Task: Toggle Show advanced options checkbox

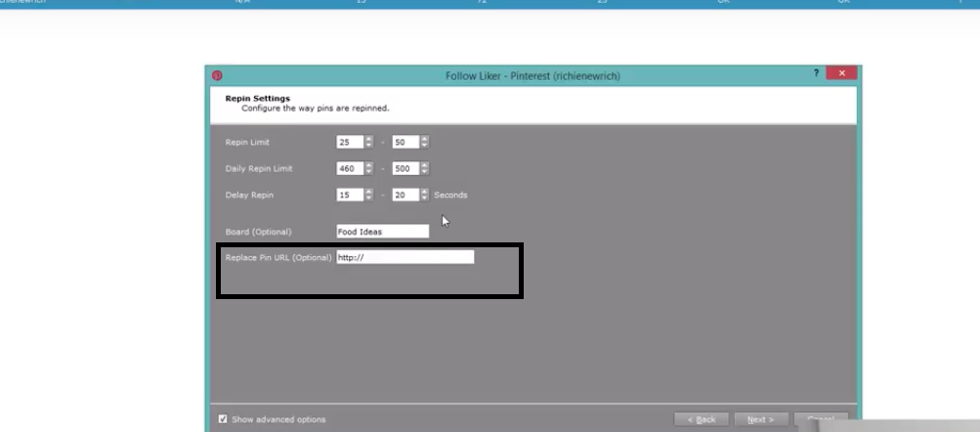Action: click(223, 419)
